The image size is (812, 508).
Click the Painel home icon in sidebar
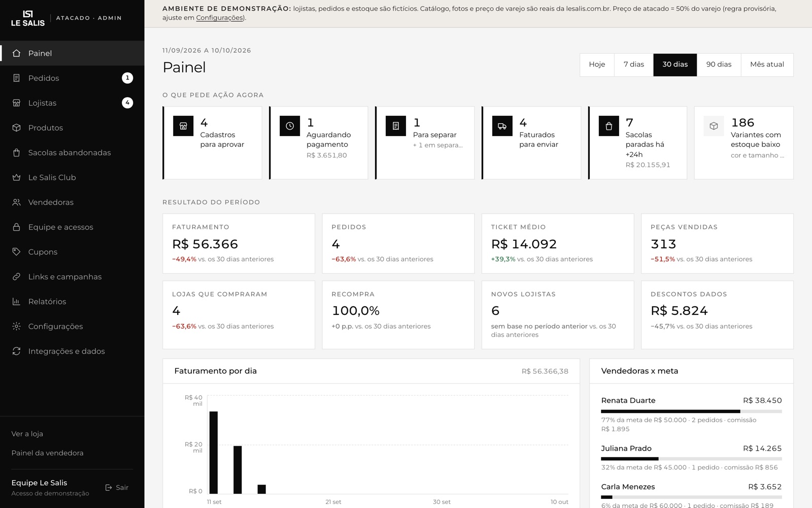point(16,53)
